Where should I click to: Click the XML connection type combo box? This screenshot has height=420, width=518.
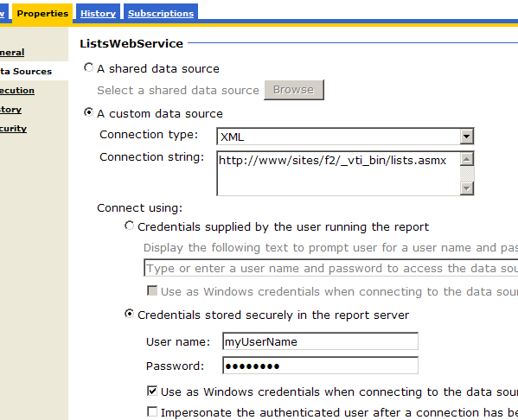345,137
